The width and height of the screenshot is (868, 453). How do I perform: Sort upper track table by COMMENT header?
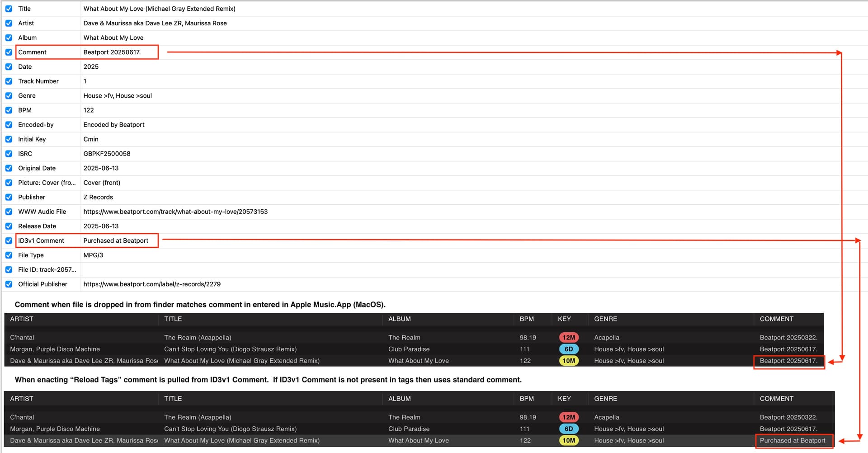tap(777, 319)
